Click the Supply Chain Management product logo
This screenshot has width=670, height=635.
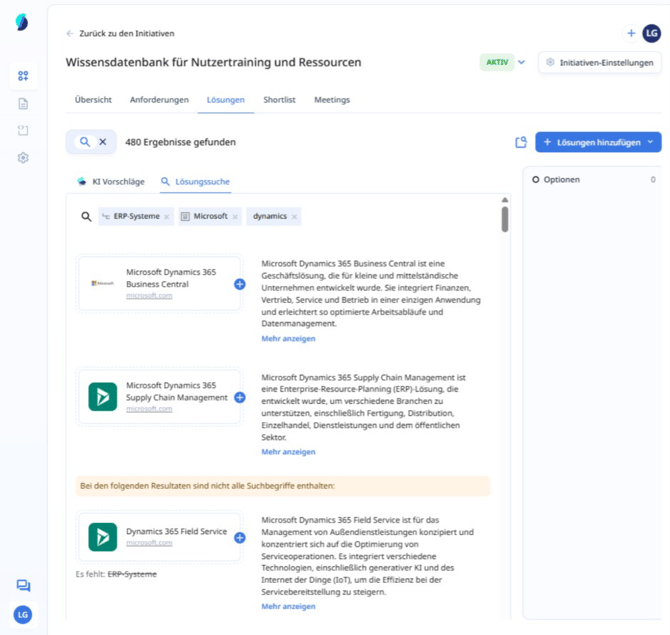pyautogui.click(x=103, y=397)
